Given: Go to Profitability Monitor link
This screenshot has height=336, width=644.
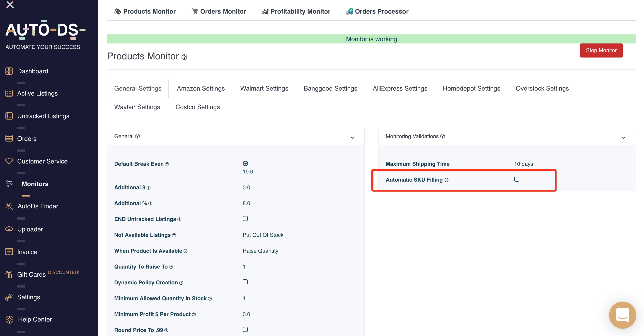Looking at the screenshot, I should coord(296,11).
